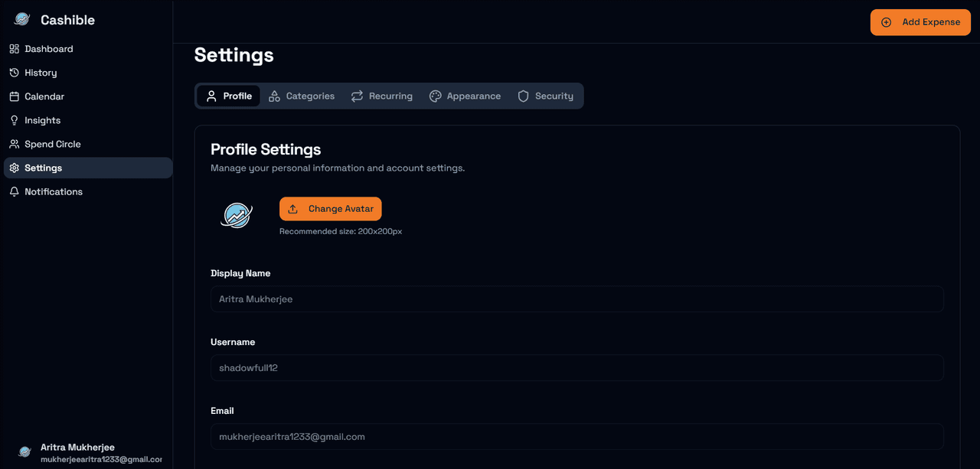
Task: Open the Security tab
Action: click(545, 96)
